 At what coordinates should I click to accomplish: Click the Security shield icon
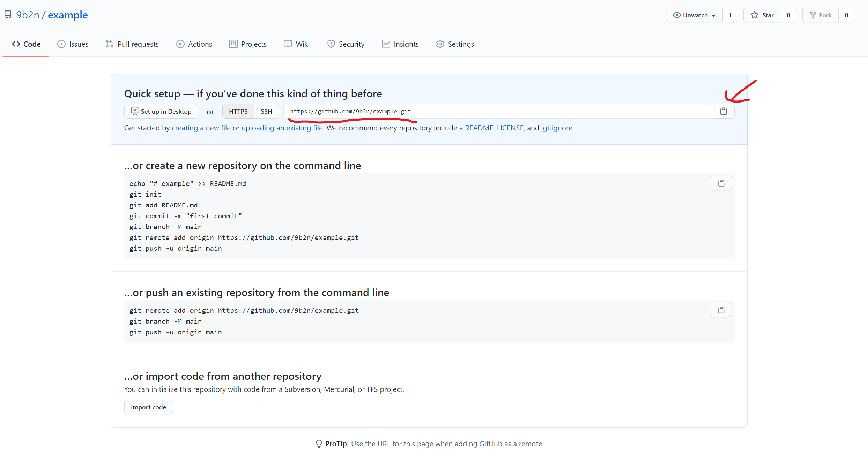point(331,44)
